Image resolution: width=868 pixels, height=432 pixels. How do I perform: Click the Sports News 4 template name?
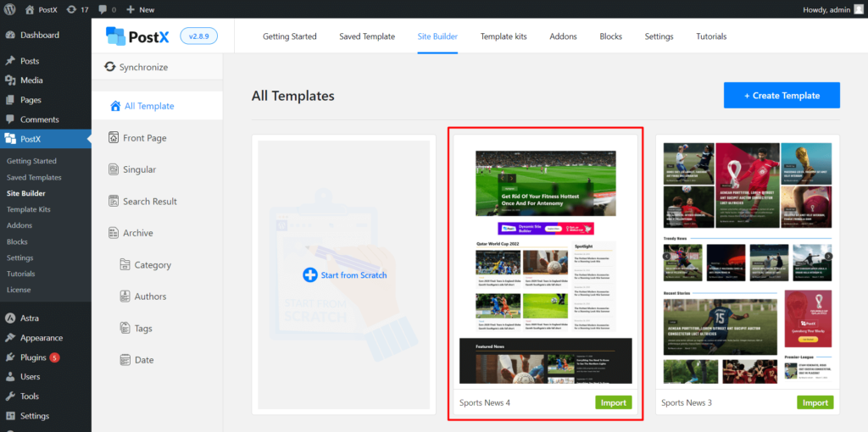pos(485,402)
